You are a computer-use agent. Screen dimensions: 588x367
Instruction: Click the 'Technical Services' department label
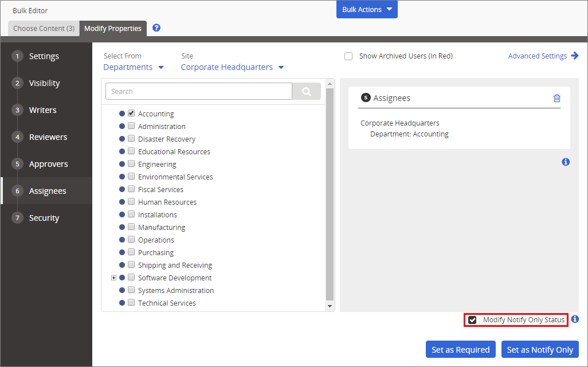(x=167, y=303)
